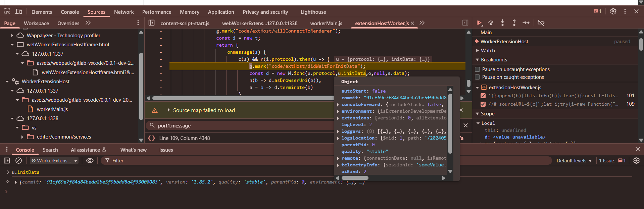
Task: Expand the environment property in tooltip
Action: point(338,111)
